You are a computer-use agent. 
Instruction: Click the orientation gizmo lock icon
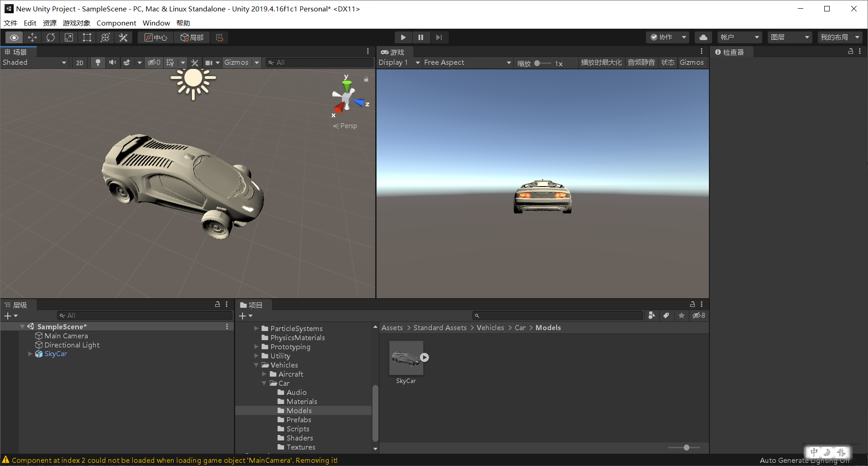pyautogui.click(x=366, y=79)
